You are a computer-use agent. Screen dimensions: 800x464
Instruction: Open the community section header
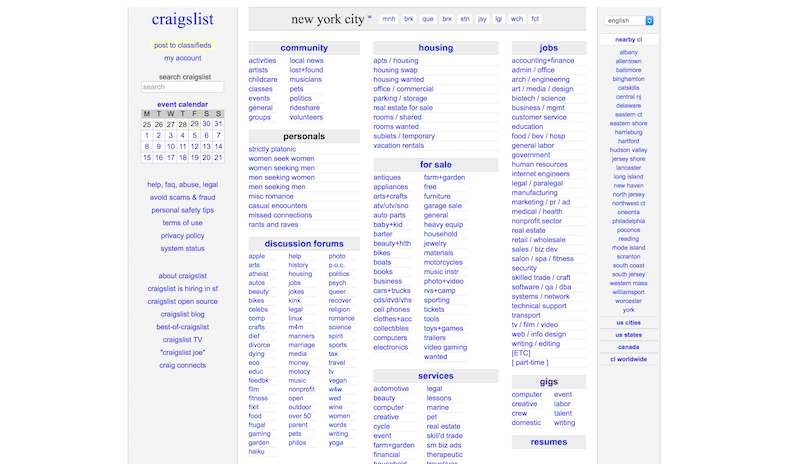[x=304, y=48]
